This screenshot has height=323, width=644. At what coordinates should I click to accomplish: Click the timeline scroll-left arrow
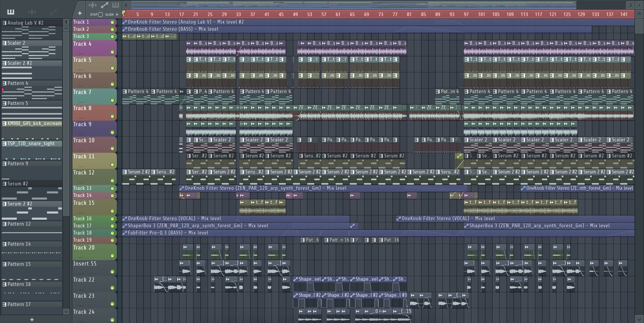126,5
